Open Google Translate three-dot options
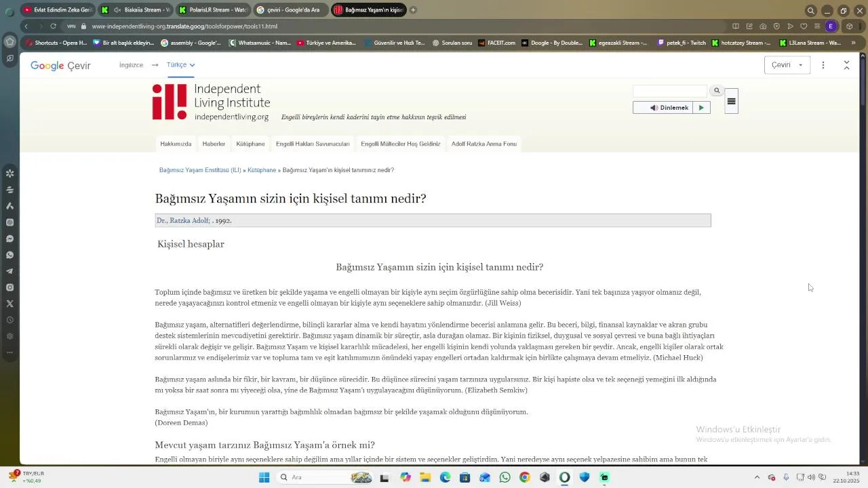This screenshot has width=868, height=488. point(823,65)
